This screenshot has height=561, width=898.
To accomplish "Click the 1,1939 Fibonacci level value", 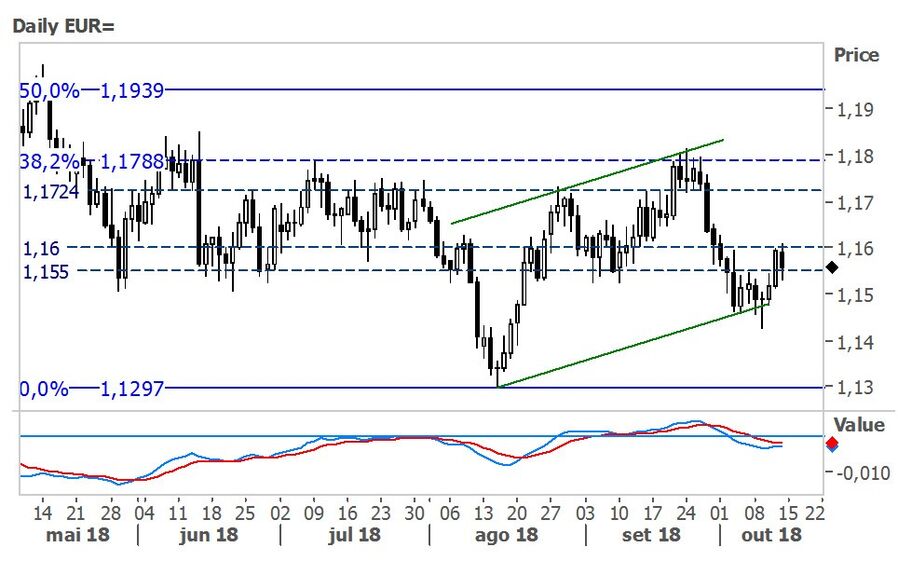I will 132,90.
